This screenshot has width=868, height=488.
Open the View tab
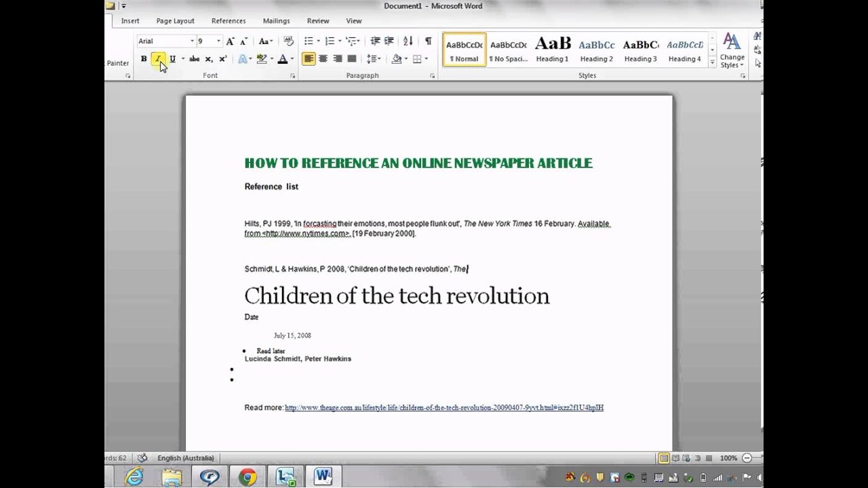tap(354, 21)
